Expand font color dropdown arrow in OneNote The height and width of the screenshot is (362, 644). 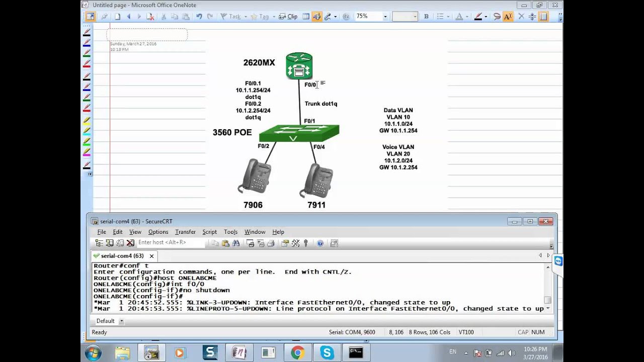(x=466, y=17)
